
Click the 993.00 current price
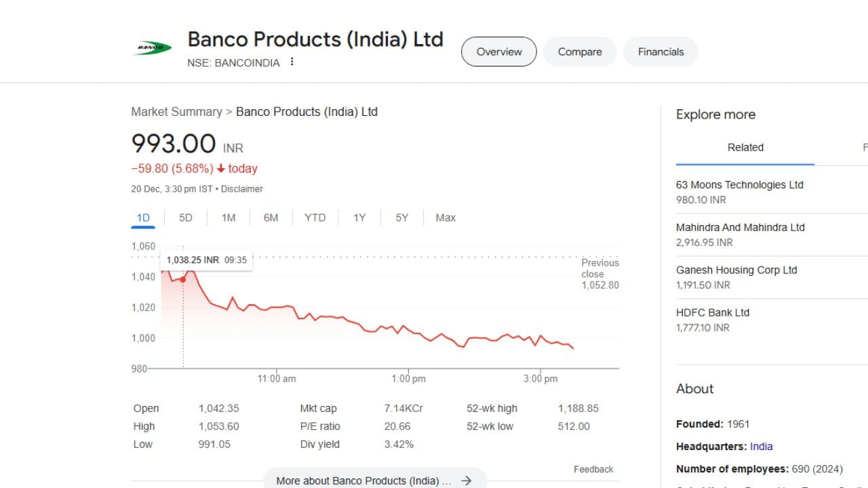point(173,144)
